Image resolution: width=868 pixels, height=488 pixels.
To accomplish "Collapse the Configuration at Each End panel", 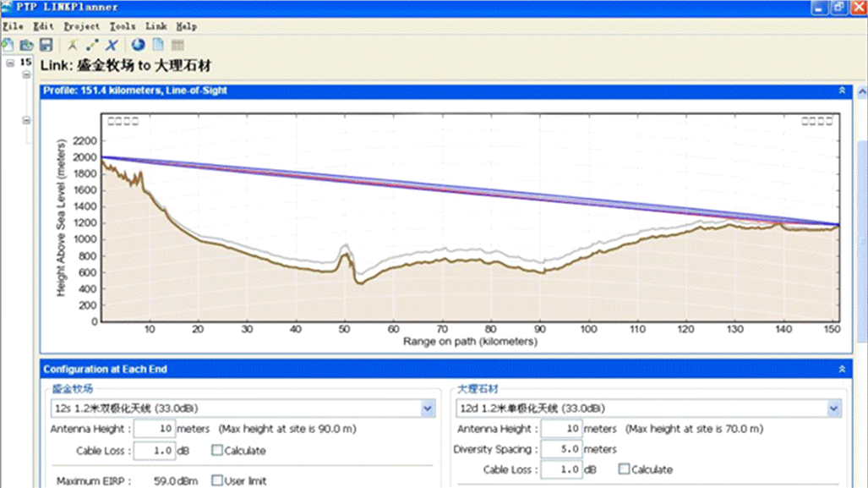I will pyautogui.click(x=842, y=369).
